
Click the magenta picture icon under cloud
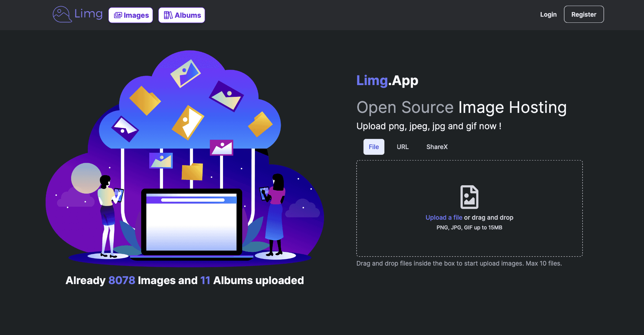(x=221, y=147)
